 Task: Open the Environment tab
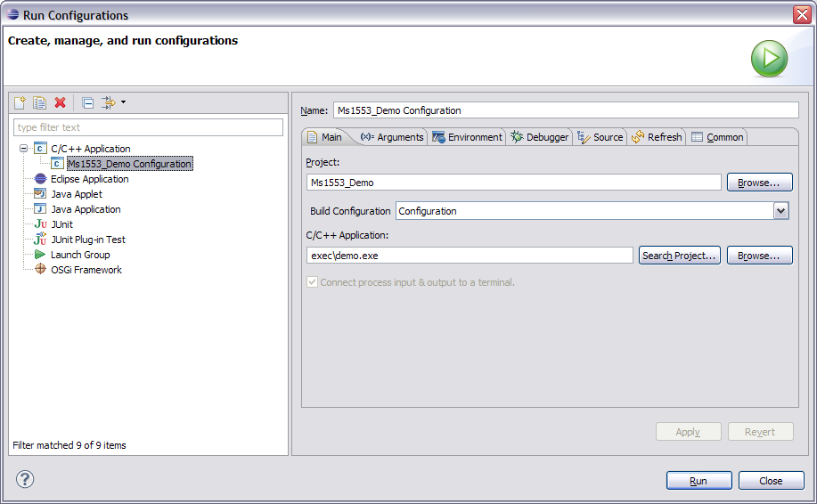[x=468, y=137]
